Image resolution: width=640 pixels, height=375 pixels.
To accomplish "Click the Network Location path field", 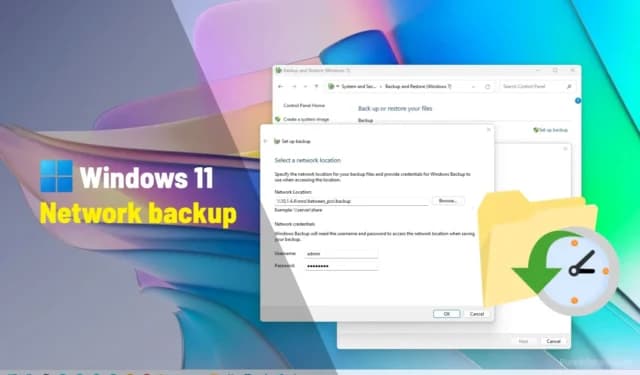I will [x=351, y=201].
